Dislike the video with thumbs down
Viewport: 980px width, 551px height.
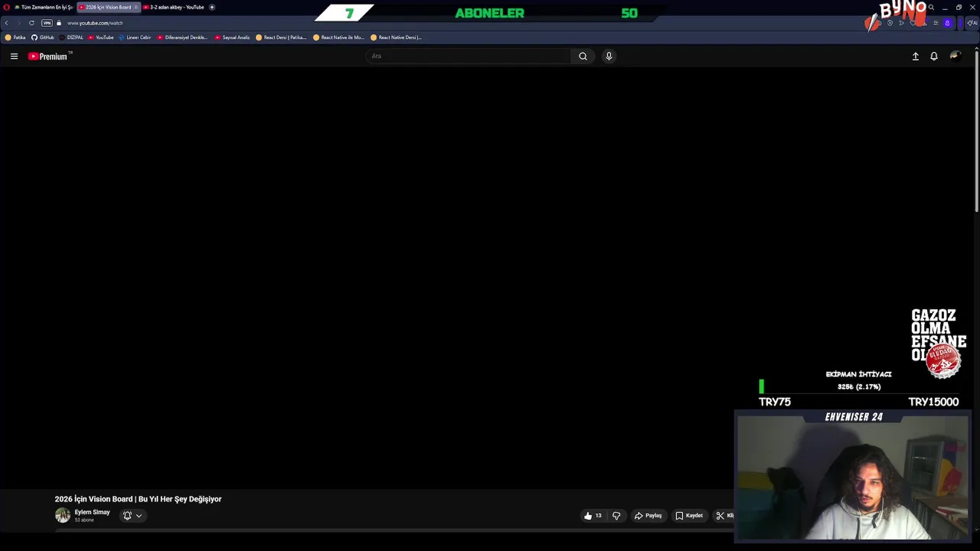click(616, 516)
